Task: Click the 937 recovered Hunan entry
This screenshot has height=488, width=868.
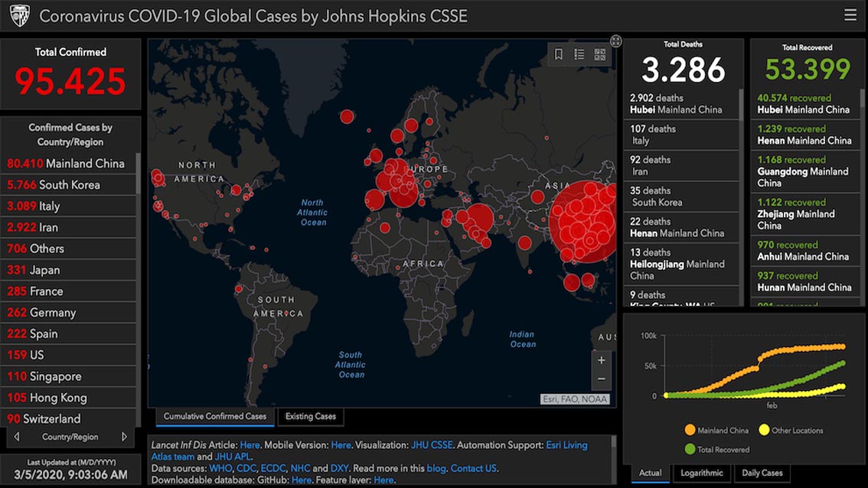Action: pos(805,281)
